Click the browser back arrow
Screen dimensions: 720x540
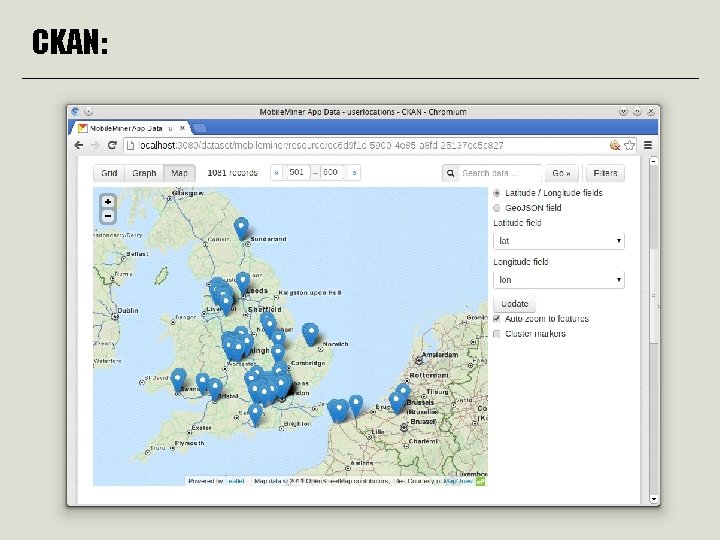coord(80,145)
